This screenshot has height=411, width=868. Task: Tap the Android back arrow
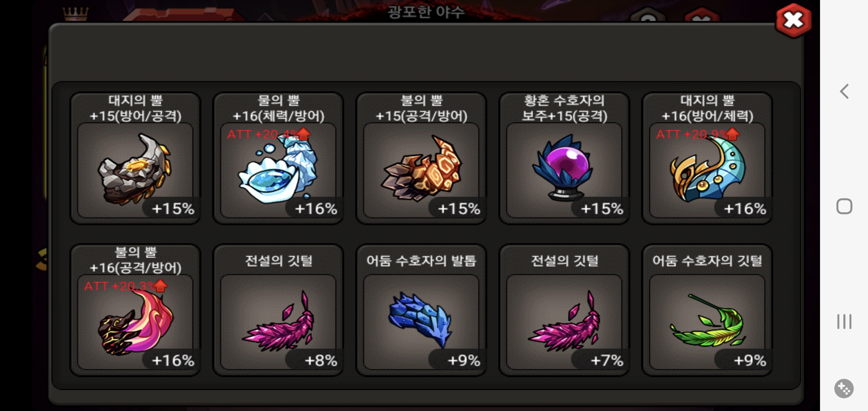[844, 91]
